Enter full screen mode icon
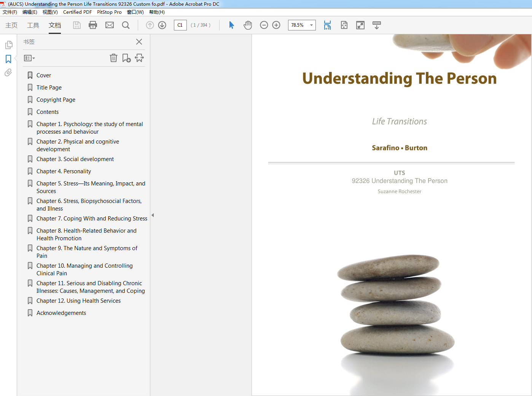Screen dimensions: 532x396 click(360, 25)
